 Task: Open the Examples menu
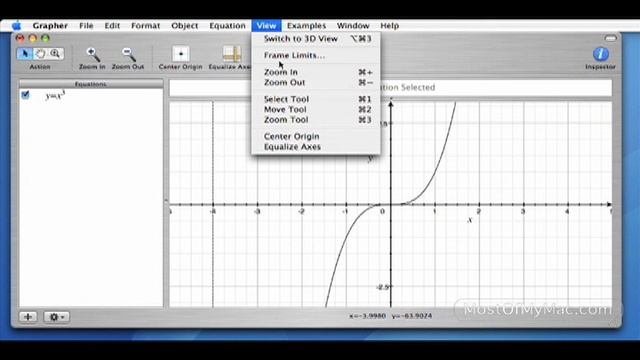point(307,26)
